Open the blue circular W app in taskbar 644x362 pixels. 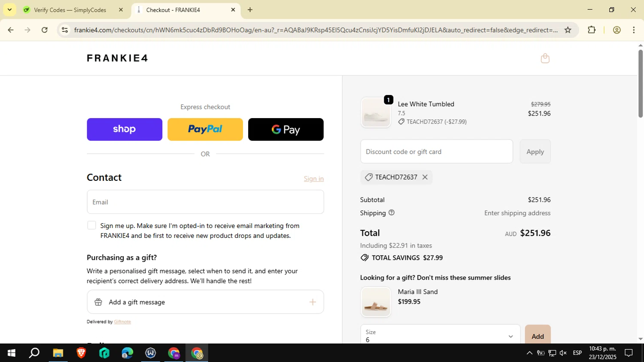(x=151, y=353)
